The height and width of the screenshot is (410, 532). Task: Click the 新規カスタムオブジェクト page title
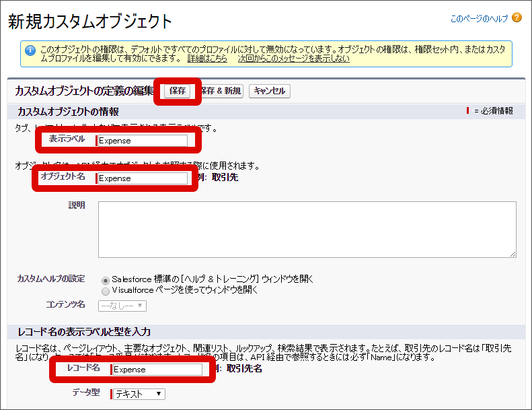coord(90,22)
